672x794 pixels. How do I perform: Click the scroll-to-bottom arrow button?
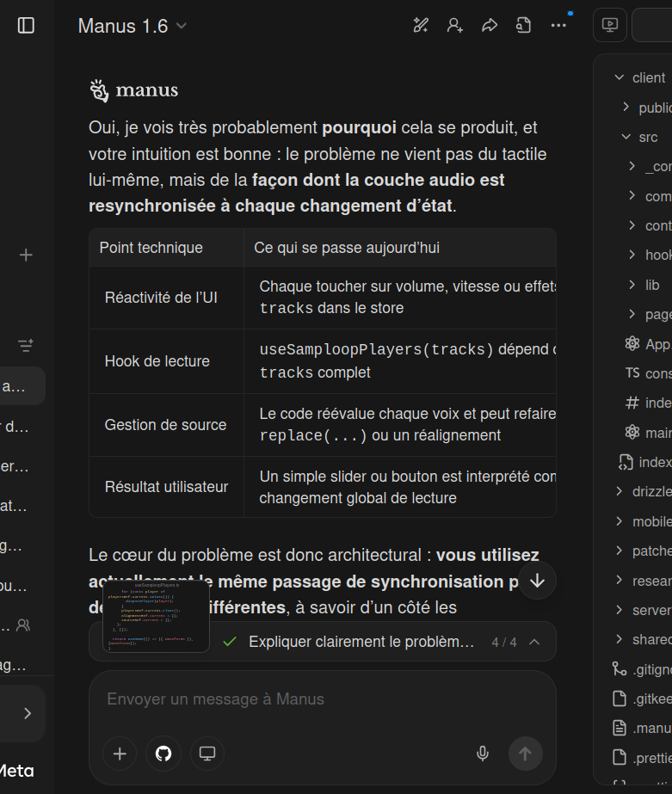click(537, 581)
